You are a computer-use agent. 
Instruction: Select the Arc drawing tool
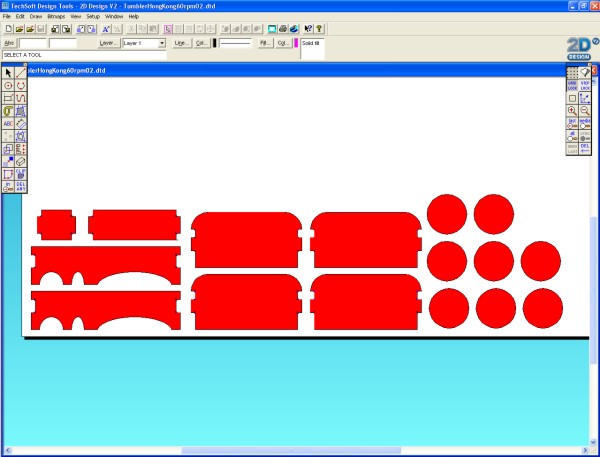click(21, 85)
